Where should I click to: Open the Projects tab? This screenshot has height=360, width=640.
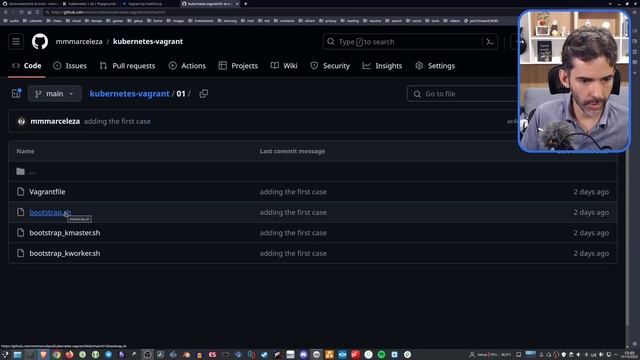click(238, 66)
